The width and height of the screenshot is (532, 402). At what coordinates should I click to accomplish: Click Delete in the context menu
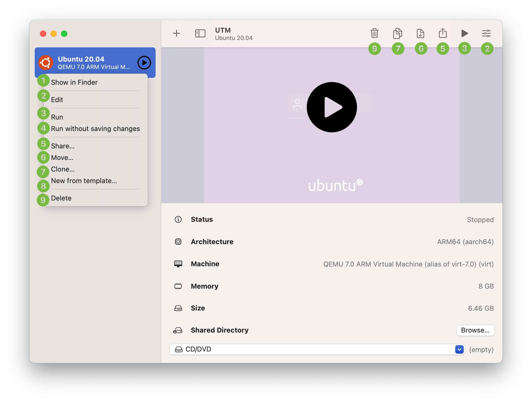61,198
